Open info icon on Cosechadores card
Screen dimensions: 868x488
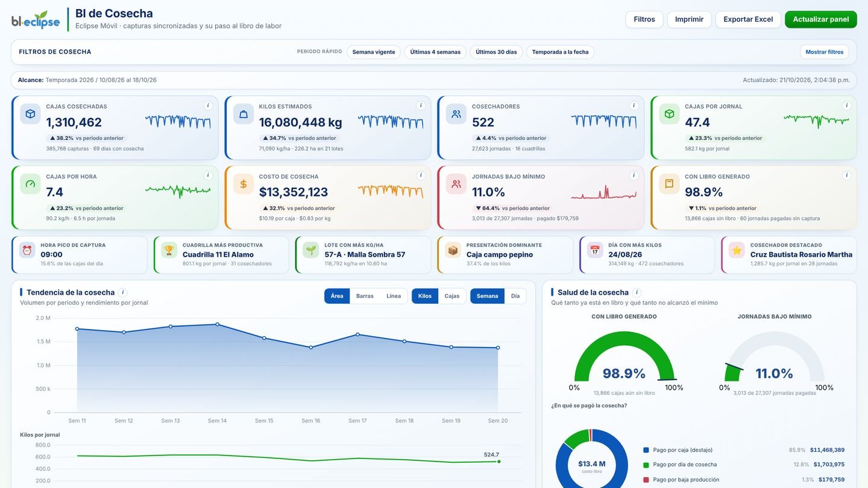point(634,105)
